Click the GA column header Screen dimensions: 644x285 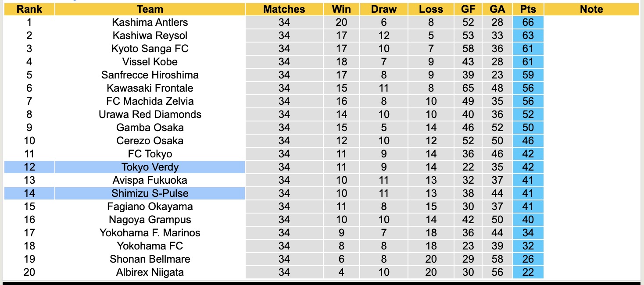497,9
